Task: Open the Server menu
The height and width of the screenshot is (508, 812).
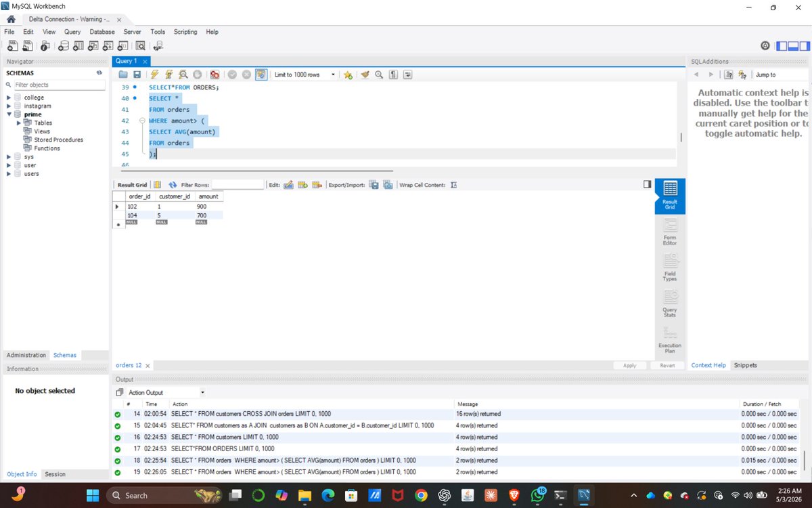Action: [x=132, y=32]
